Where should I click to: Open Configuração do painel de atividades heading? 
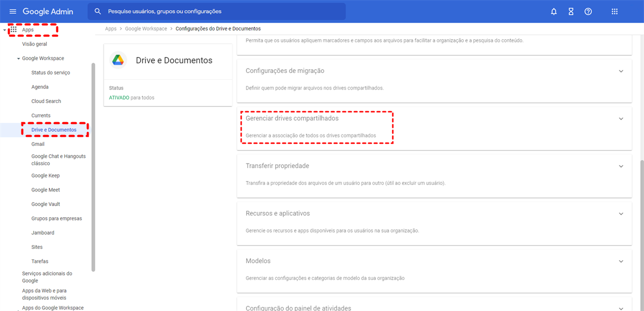pos(298,308)
